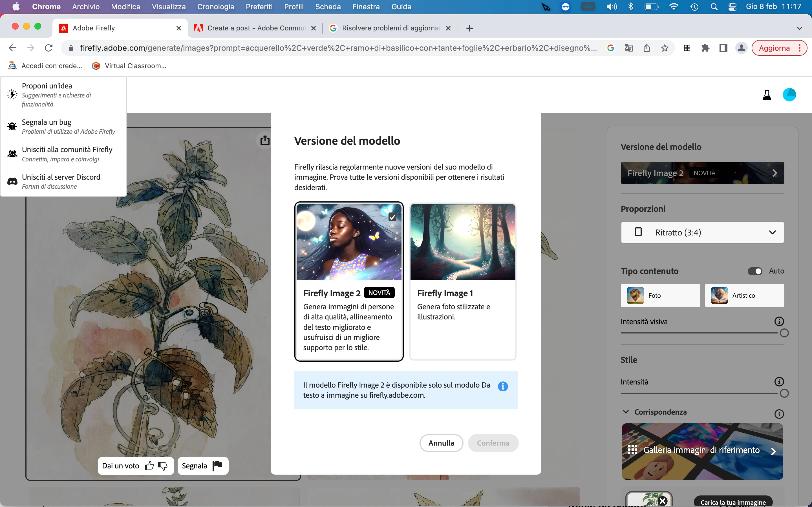Toggle the Tipo contenuto Auto switch
Screen dimensions: 812x507
tap(755, 271)
